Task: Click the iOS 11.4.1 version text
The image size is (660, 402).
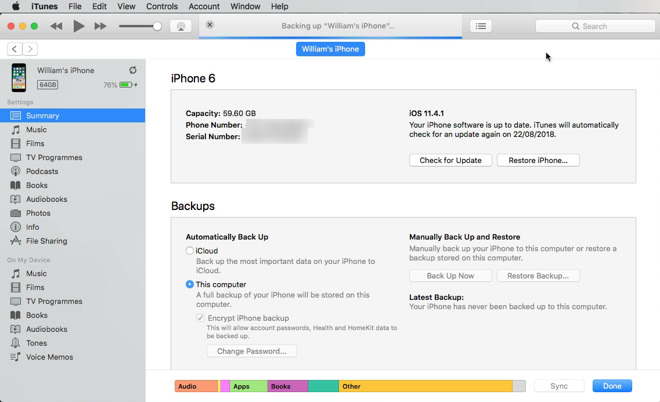Action: click(426, 113)
